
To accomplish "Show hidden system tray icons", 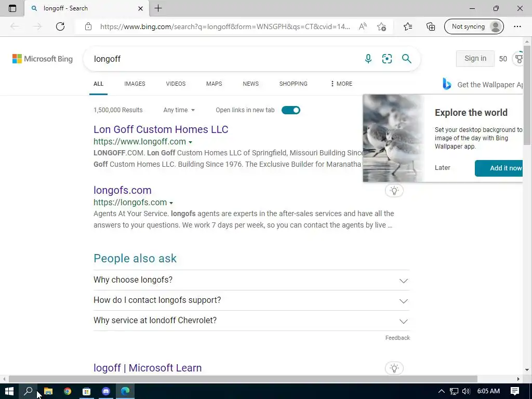I will click(442, 391).
